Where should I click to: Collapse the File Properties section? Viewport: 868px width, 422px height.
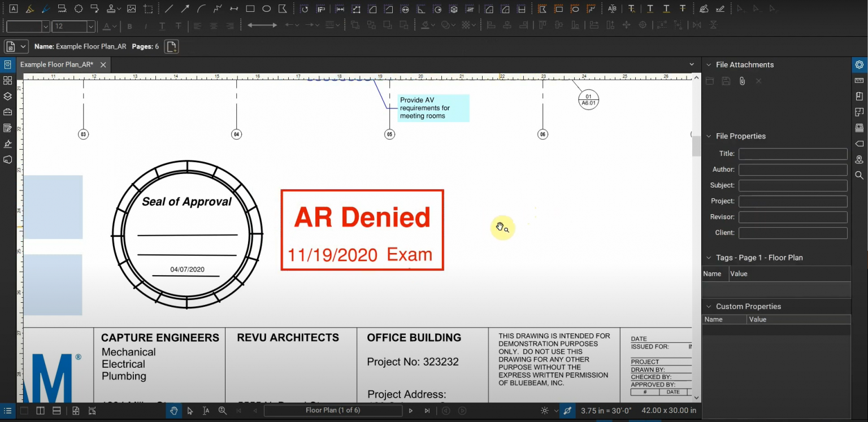pos(710,136)
